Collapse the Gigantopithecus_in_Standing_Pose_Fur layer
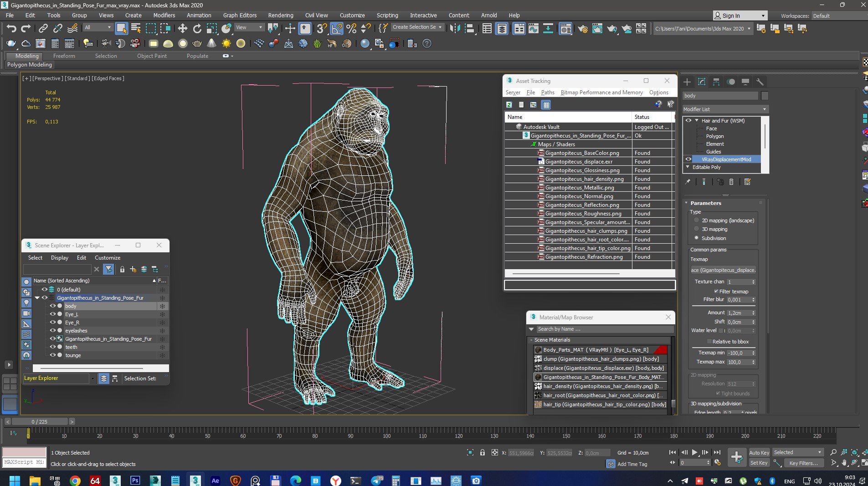The width and height of the screenshot is (868, 486). (37, 298)
